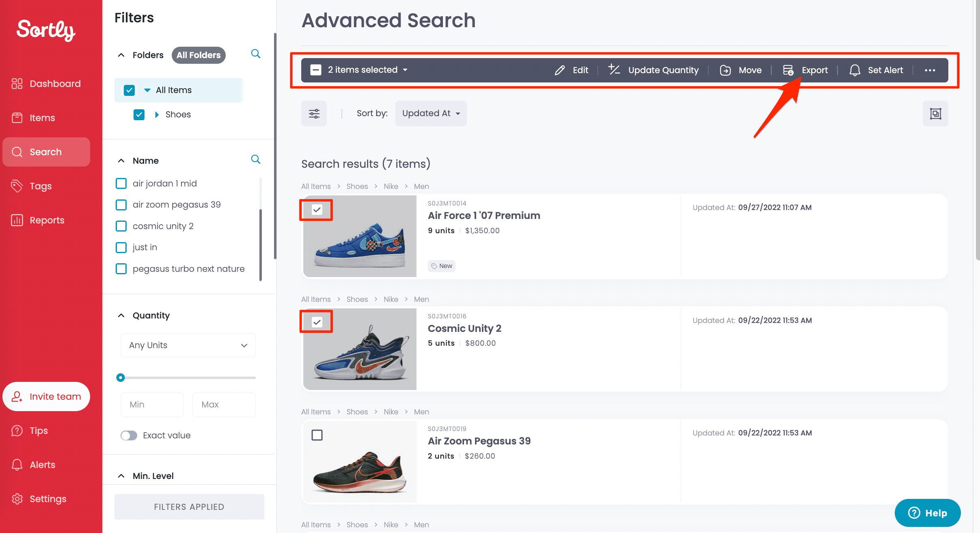Click the Settings gear icon in sidebar

coord(17,499)
